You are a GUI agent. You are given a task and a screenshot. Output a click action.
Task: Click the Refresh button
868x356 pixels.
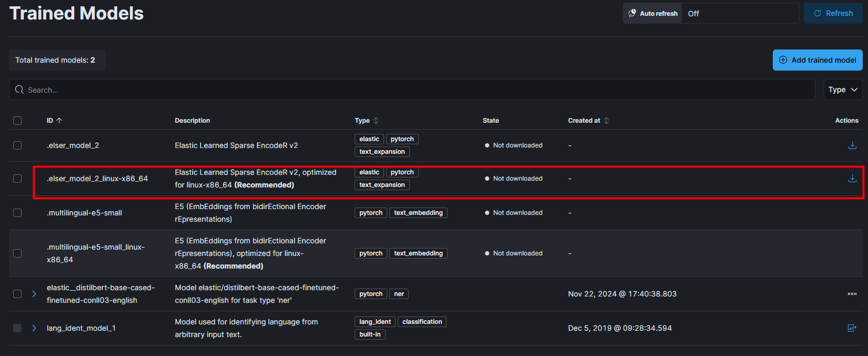pos(833,13)
